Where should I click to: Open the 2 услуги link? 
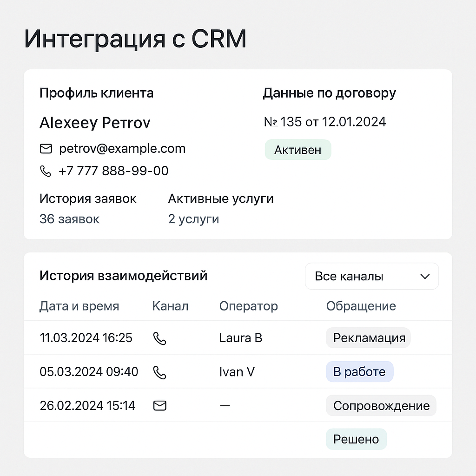coord(193,219)
